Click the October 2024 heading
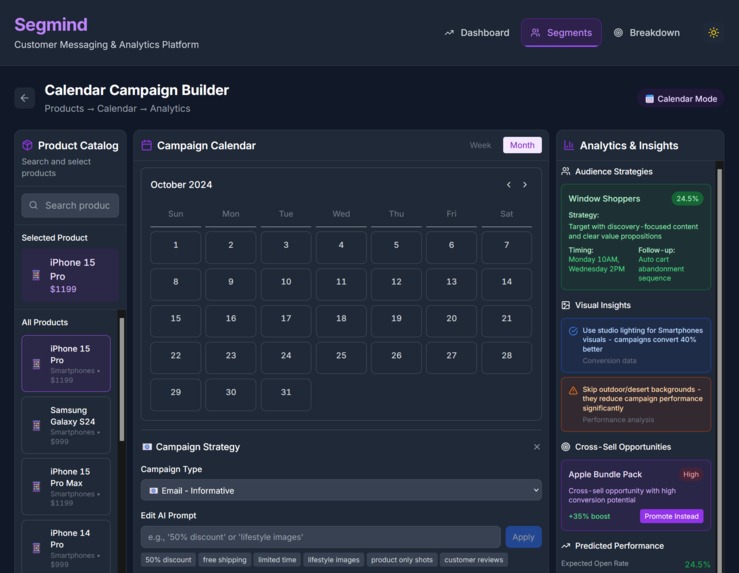Image resolution: width=739 pixels, height=573 pixels. point(181,185)
